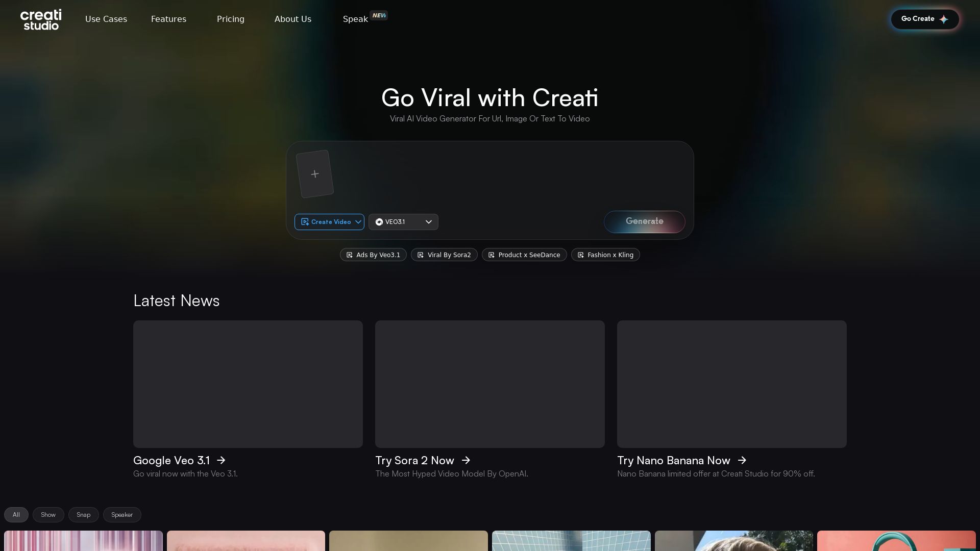980x551 pixels.
Task: Click the arrow icon next to Try Sora 2 Now
Action: point(466,460)
